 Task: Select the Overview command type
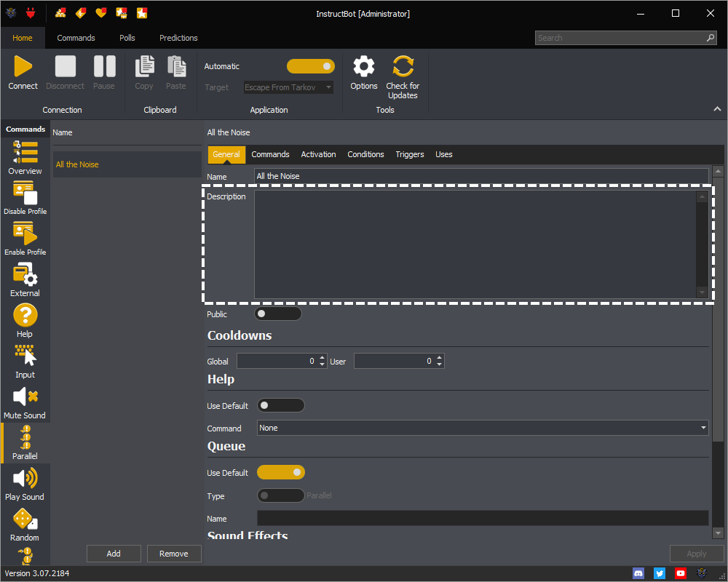click(x=25, y=158)
